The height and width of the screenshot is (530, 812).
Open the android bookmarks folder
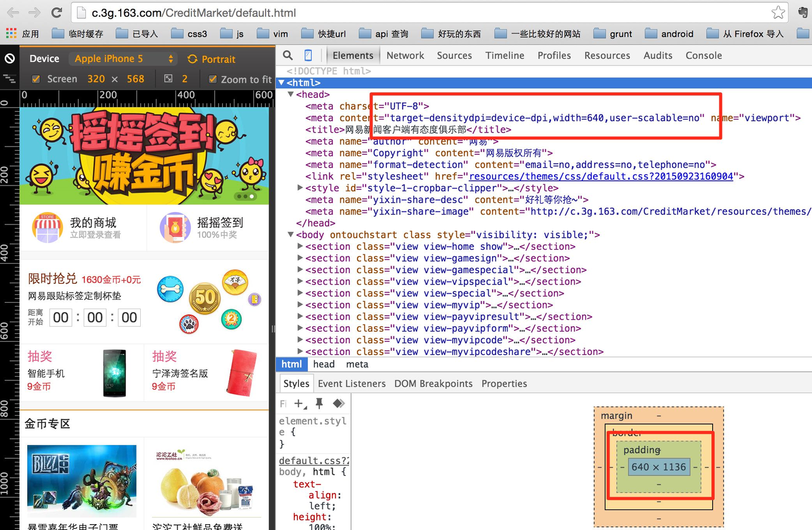click(x=669, y=34)
